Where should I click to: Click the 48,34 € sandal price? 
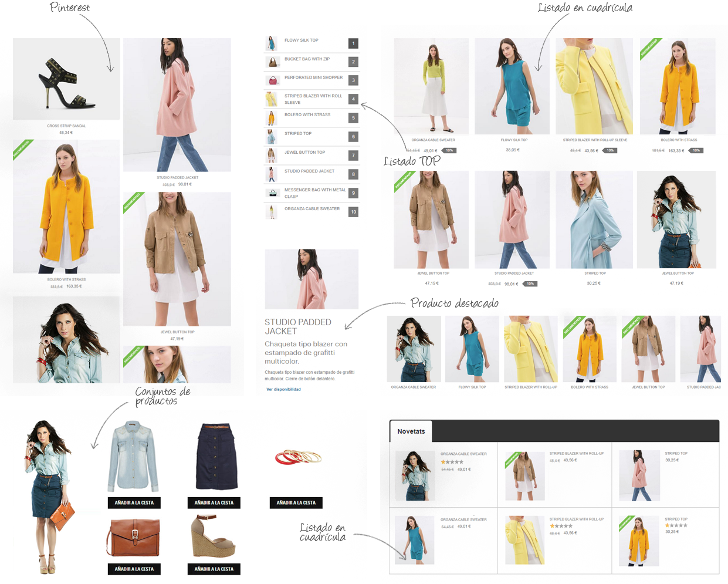[66, 133]
